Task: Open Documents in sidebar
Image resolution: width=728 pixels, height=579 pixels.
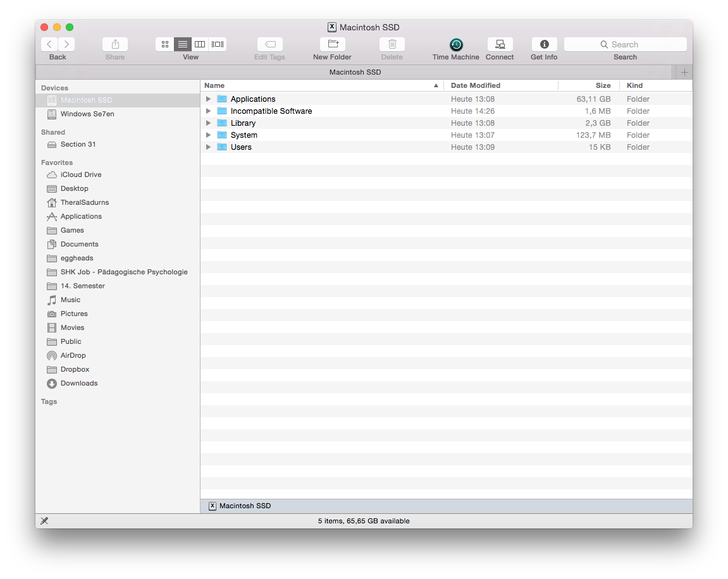Action: pyautogui.click(x=118, y=245)
